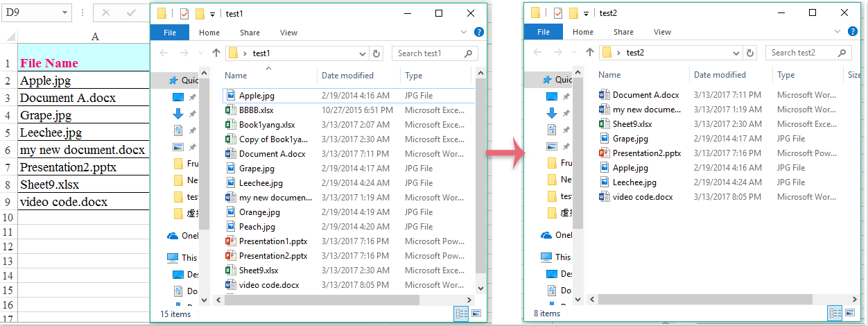
Task: Go up one level in test1 window
Action: click(216, 53)
